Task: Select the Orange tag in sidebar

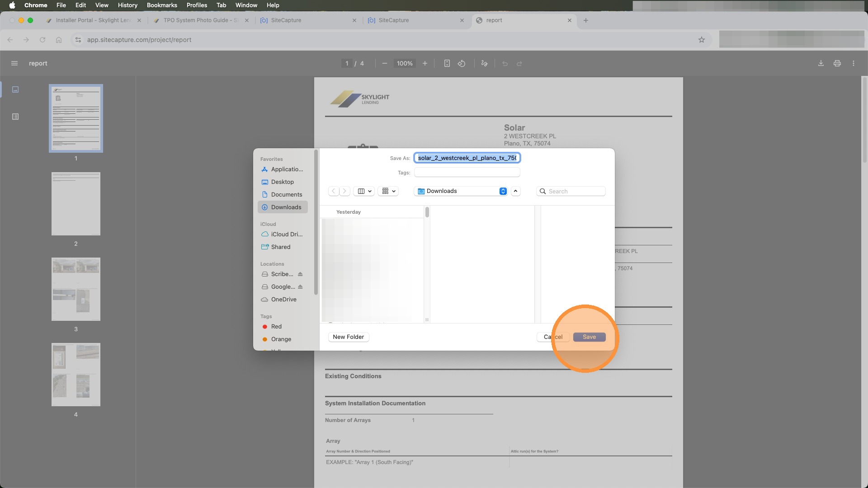Action: pyautogui.click(x=283, y=339)
